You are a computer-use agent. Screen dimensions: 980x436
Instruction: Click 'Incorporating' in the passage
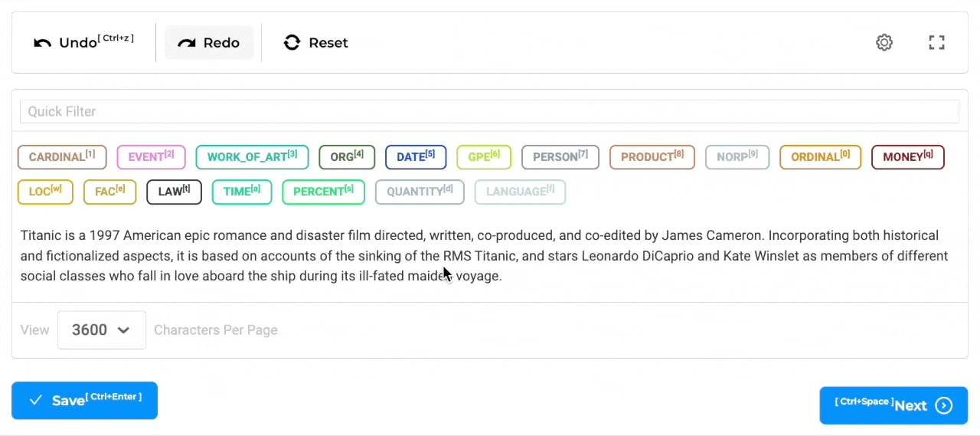808,235
